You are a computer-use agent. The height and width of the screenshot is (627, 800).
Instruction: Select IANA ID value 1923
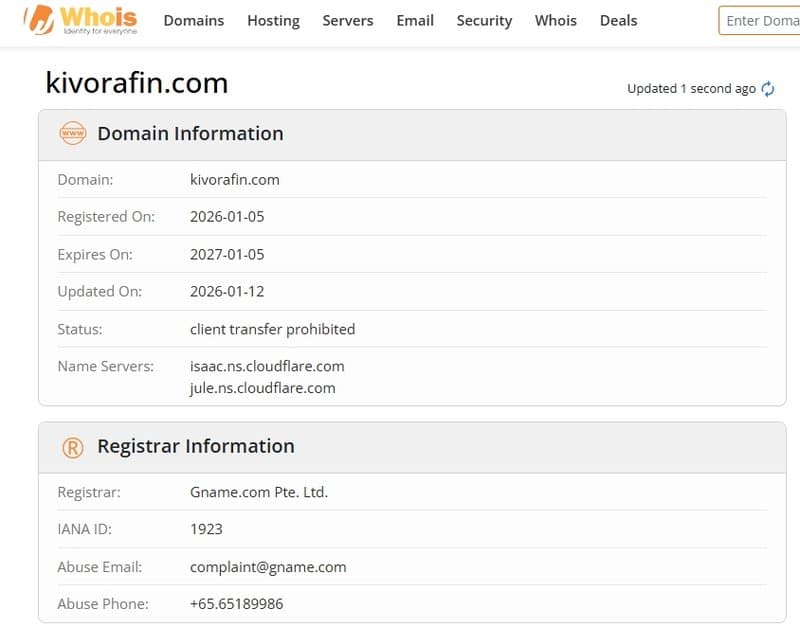point(206,529)
